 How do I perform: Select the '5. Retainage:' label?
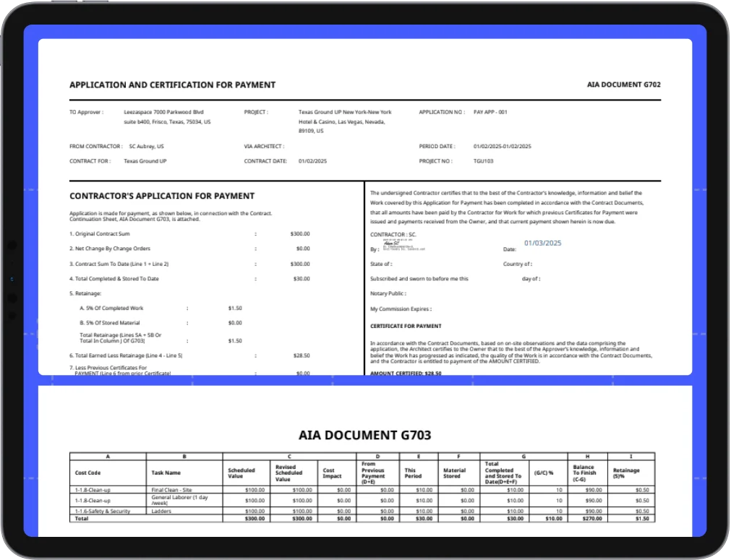(85, 293)
